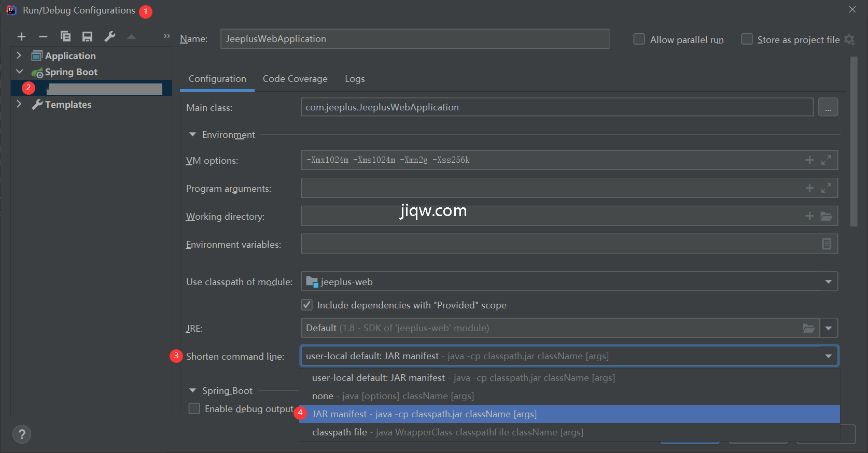868x453 pixels.
Task: Enable Allow parallel run checkbox
Action: [x=639, y=39]
